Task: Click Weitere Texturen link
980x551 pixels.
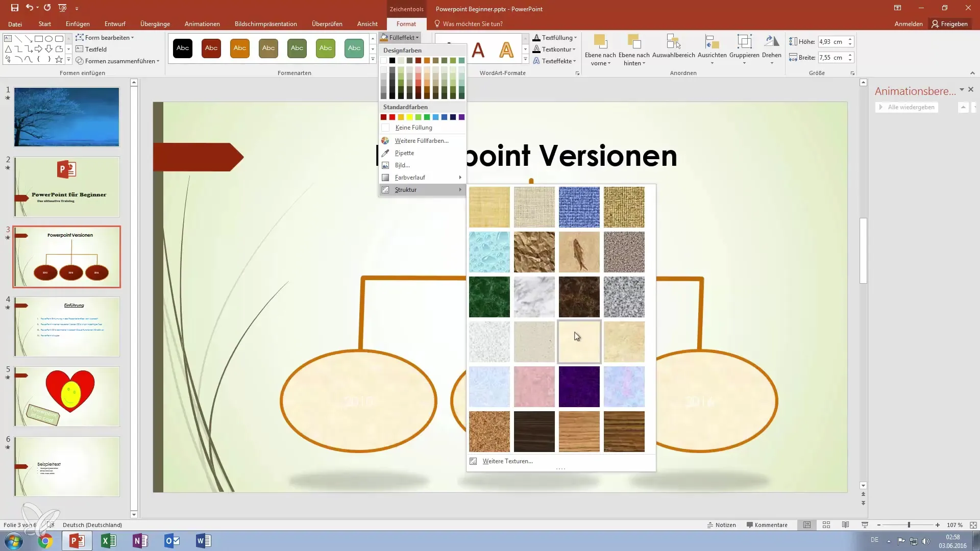Action: [507, 461]
